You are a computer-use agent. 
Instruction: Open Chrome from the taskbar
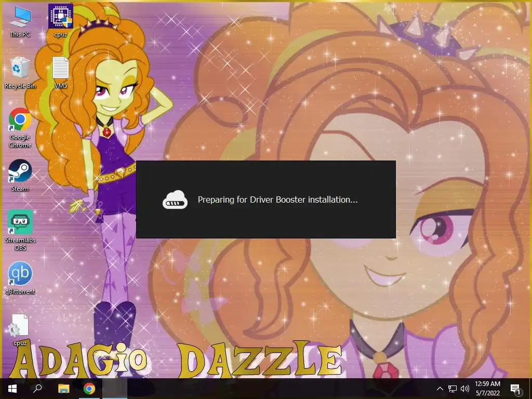click(89, 389)
